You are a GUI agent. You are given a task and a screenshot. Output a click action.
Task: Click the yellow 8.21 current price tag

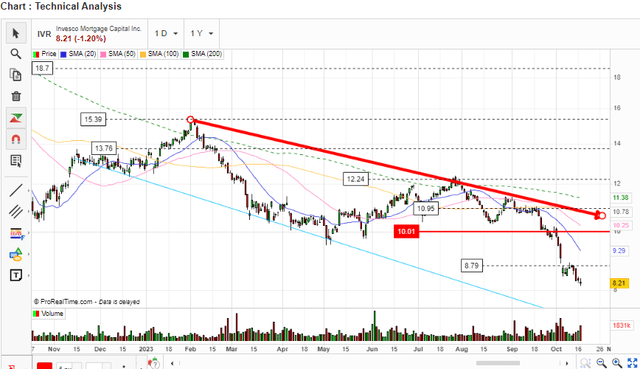click(619, 283)
